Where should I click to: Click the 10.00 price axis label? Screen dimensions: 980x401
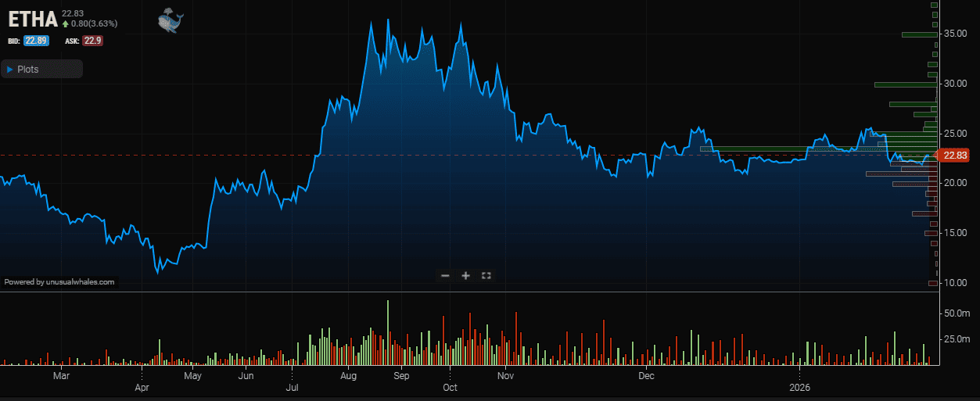pos(956,282)
